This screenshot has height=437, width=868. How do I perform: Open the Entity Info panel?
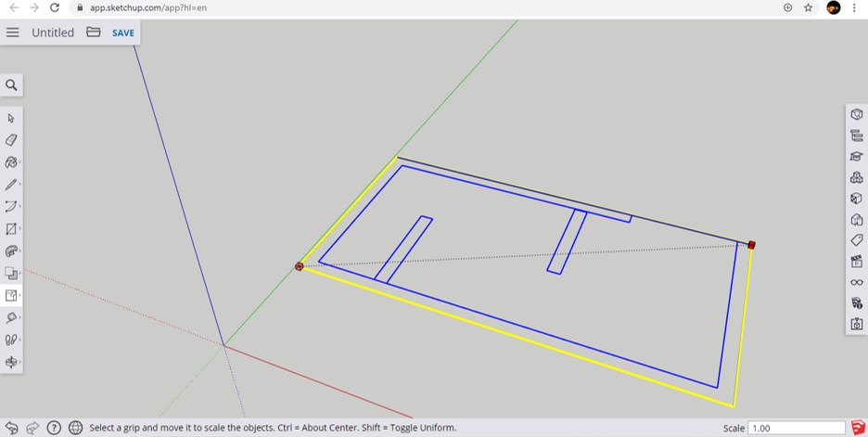pos(856,115)
